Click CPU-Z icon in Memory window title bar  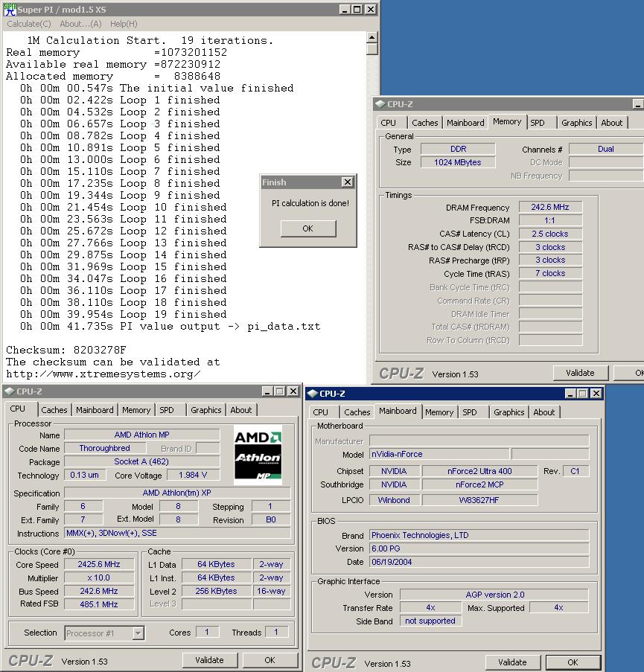point(380,104)
